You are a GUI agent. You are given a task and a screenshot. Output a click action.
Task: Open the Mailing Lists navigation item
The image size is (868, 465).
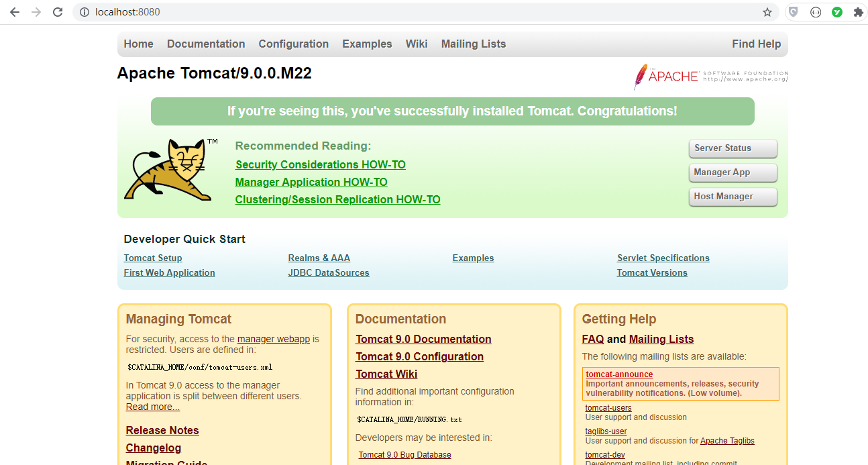[474, 44]
